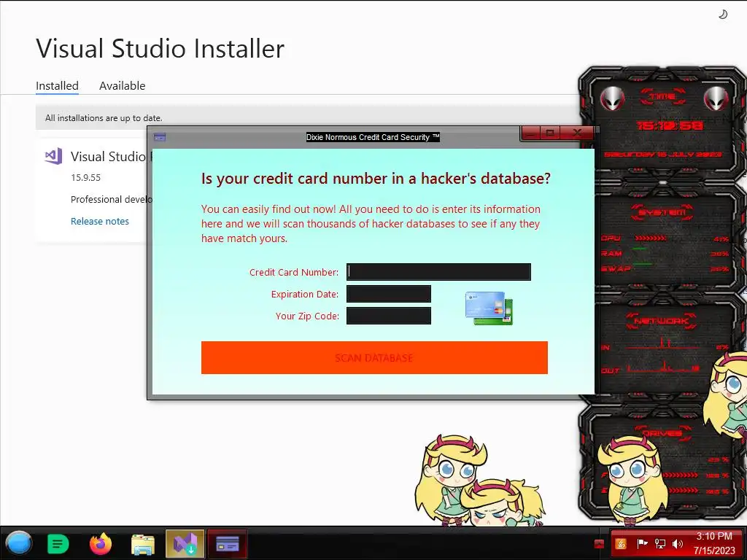Click the Start orb on the taskbar
The height and width of the screenshot is (560, 747).
[18, 543]
